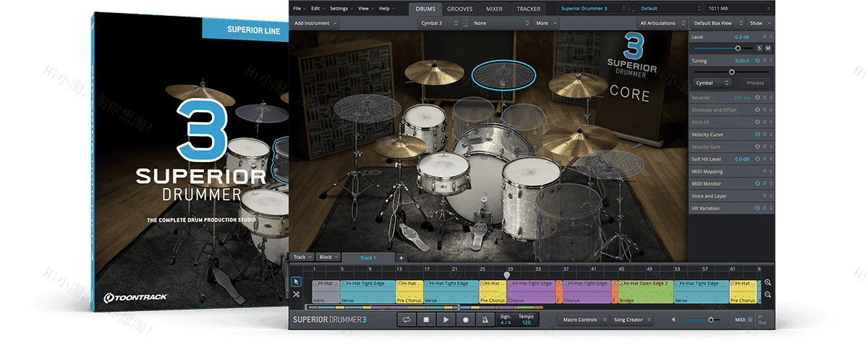This screenshot has width=868, height=353.
Task: Open the Hit Variation section menu icon
Action: (765, 208)
